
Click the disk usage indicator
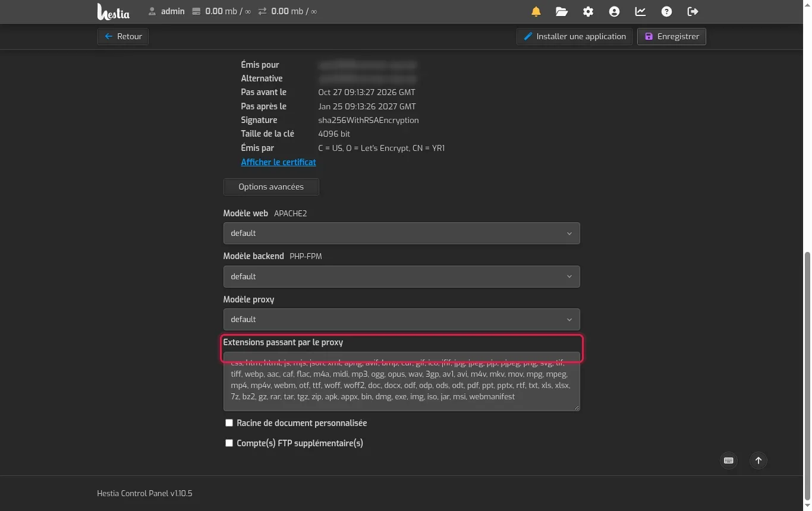point(221,11)
